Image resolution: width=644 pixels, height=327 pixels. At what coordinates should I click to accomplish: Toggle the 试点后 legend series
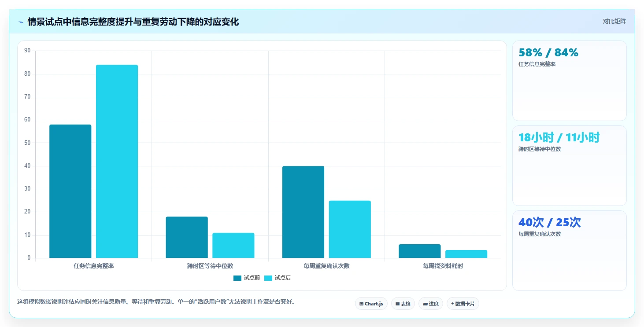pyautogui.click(x=278, y=278)
